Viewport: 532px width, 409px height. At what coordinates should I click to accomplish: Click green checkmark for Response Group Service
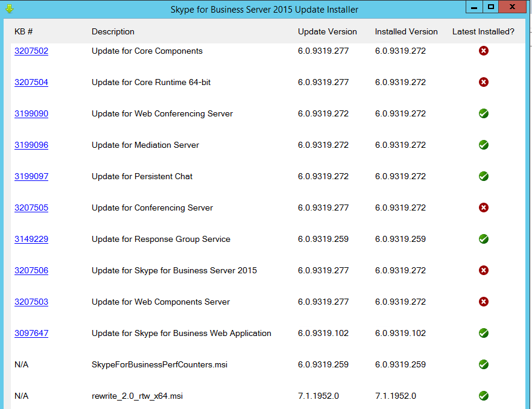pyautogui.click(x=483, y=239)
